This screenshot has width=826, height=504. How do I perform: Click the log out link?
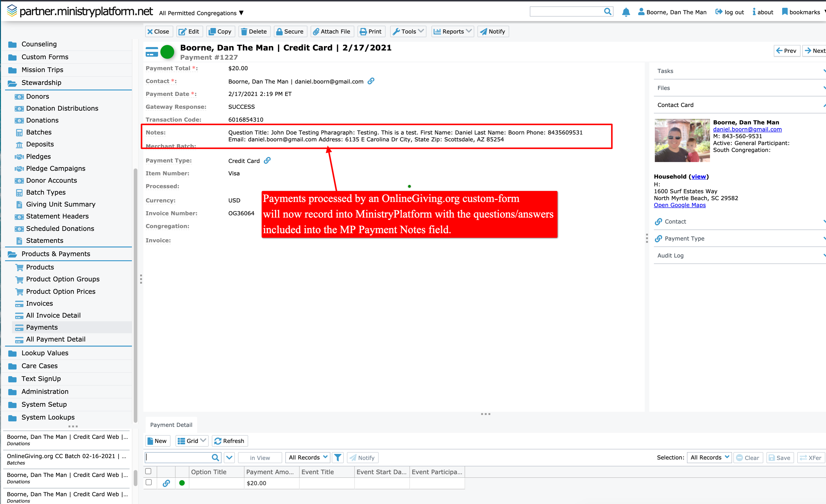coord(730,12)
